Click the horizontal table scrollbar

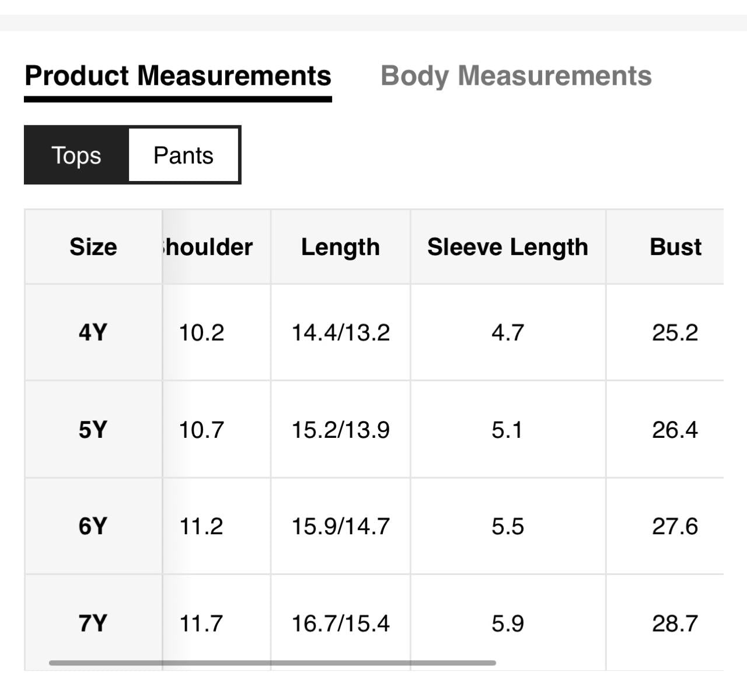coord(272,663)
